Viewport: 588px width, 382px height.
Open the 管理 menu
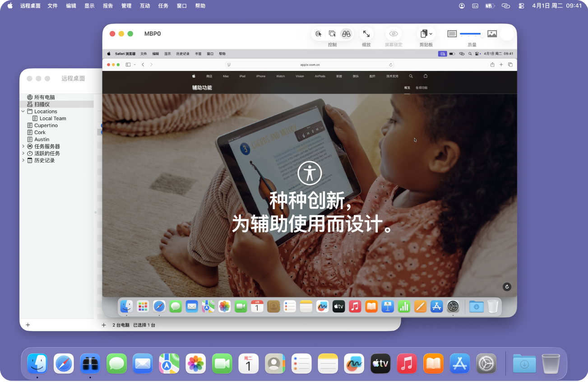click(x=126, y=6)
